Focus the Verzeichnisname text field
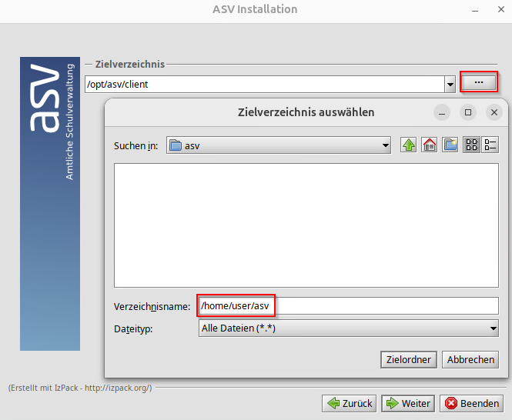512x420 pixels. tap(348, 306)
